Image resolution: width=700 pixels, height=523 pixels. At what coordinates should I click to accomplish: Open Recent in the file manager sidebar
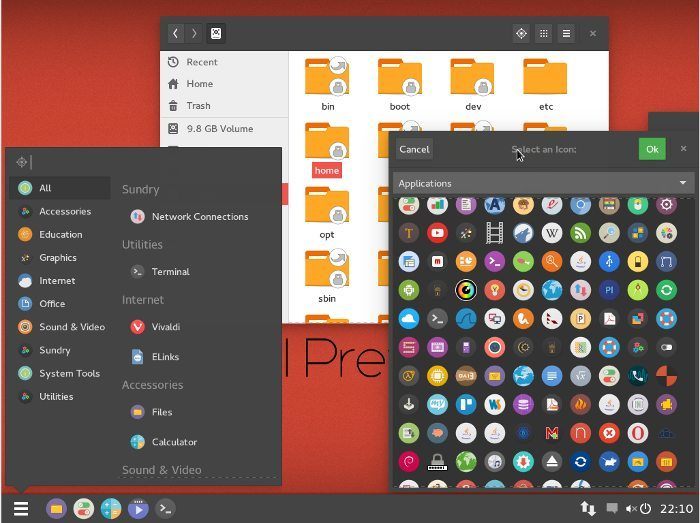[225, 62]
